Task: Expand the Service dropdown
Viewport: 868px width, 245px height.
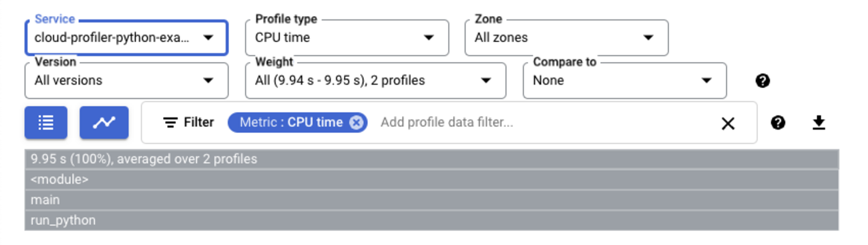Action: tap(126, 37)
